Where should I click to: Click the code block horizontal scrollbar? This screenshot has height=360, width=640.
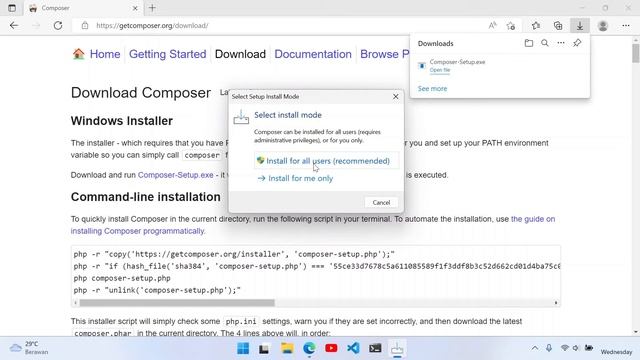pyautogui.click(x=177, y=303)
